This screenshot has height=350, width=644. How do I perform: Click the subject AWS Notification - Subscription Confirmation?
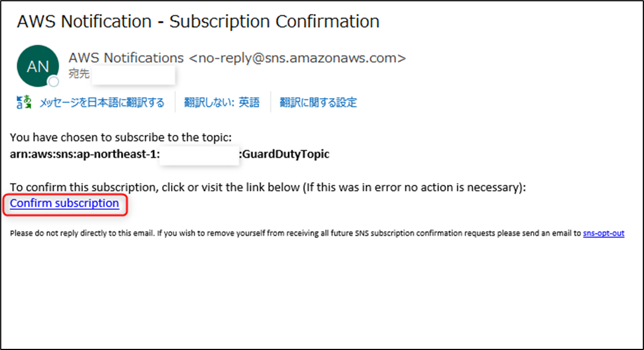[x=197, y=21]
